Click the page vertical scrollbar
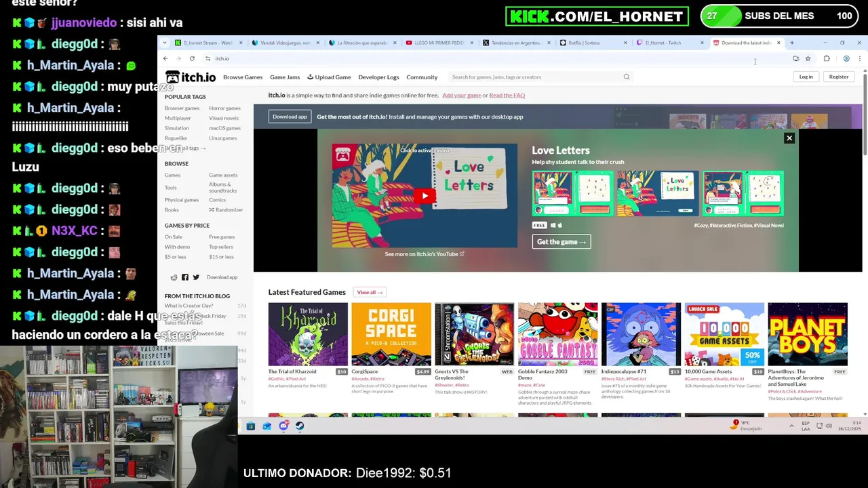 (x=865, y=115)
